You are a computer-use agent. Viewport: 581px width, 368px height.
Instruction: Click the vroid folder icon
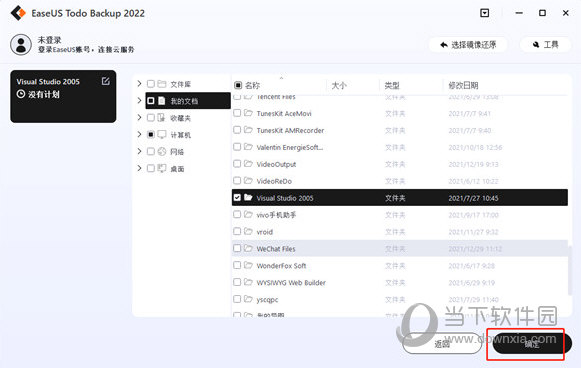pos(248,231)
